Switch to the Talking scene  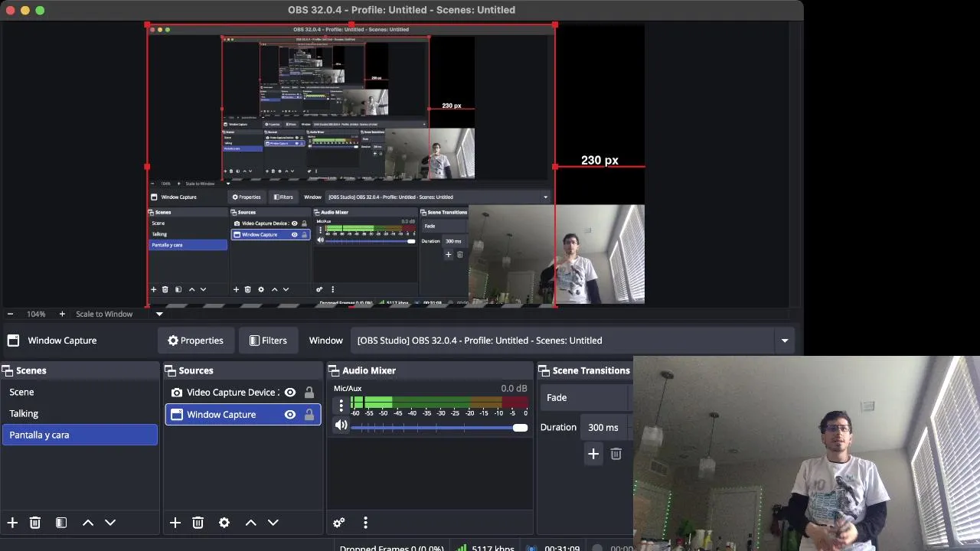pos(80,413)
